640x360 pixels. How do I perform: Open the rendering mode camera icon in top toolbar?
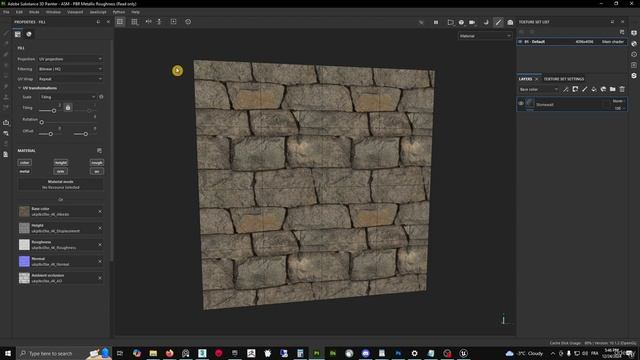pos(510,22)
